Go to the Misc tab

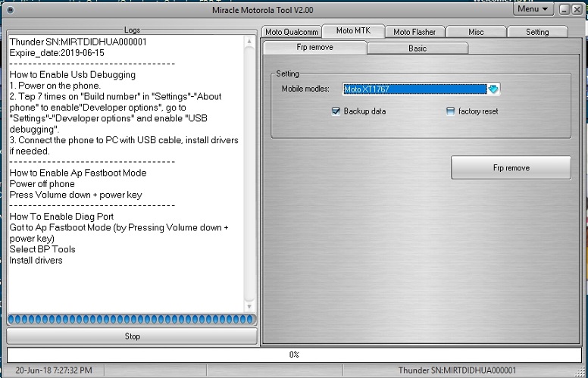[476, 32]
